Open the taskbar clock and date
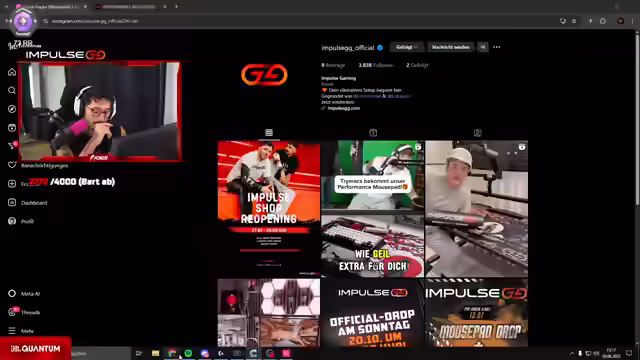The width and height of the screenshot is (640, 360). click(611, 353)
